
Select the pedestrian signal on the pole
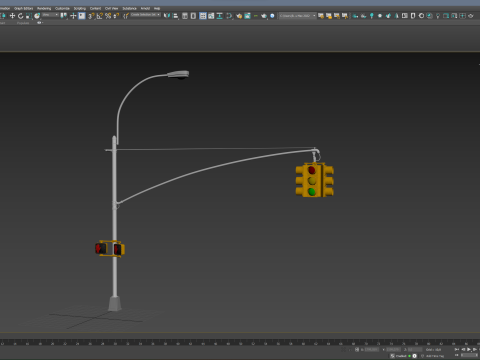[x=110, y=249]
